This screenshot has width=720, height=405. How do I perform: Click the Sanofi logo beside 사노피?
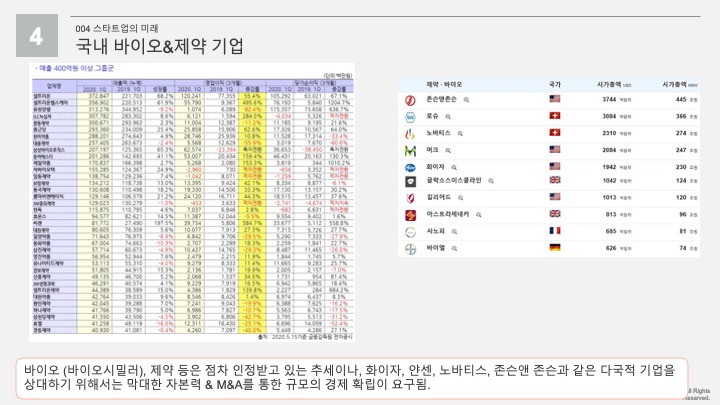pos(410,232)
